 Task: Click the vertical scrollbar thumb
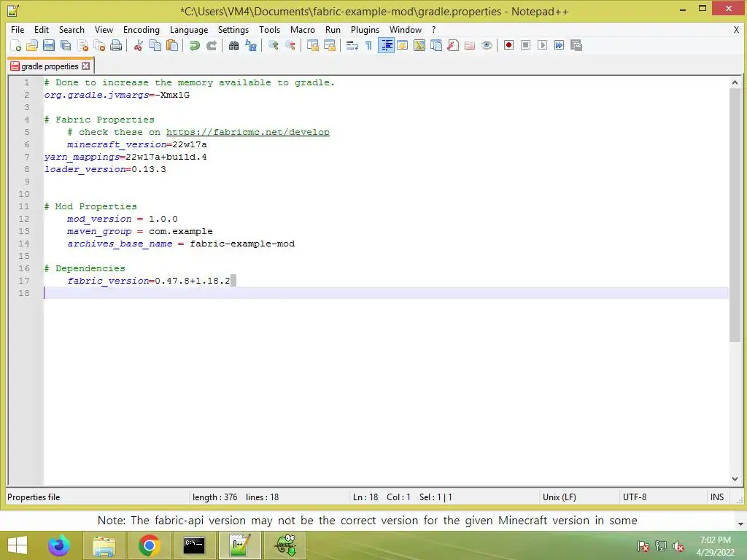[735, 215]
